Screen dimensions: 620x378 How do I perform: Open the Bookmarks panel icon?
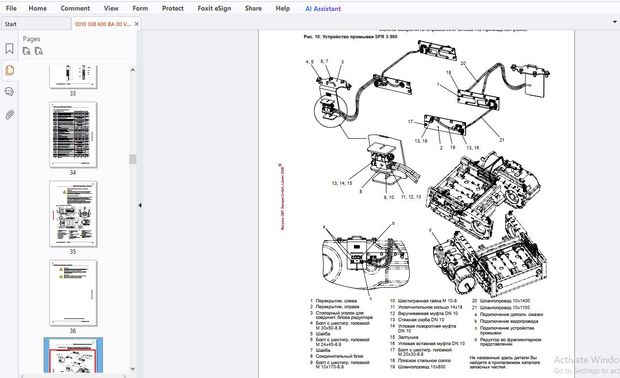pyautogui.click(x=9, y=49)
